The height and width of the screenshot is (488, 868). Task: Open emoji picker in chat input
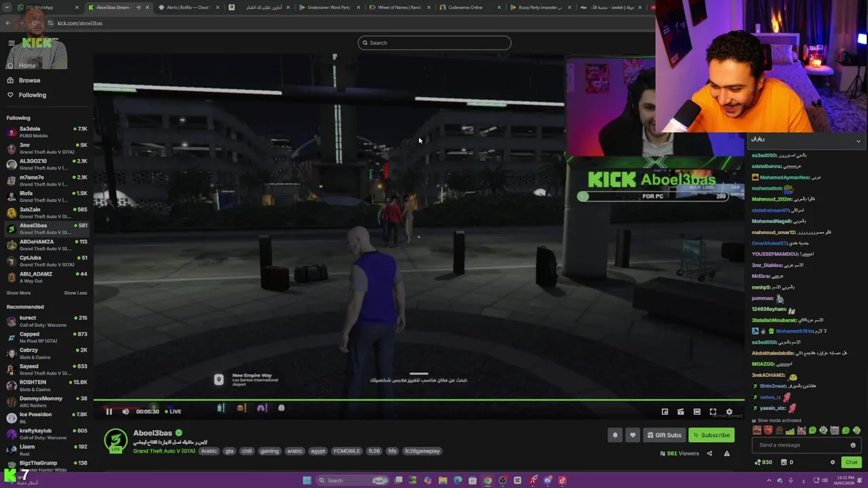pyautogui.click(x=853, y=445)
